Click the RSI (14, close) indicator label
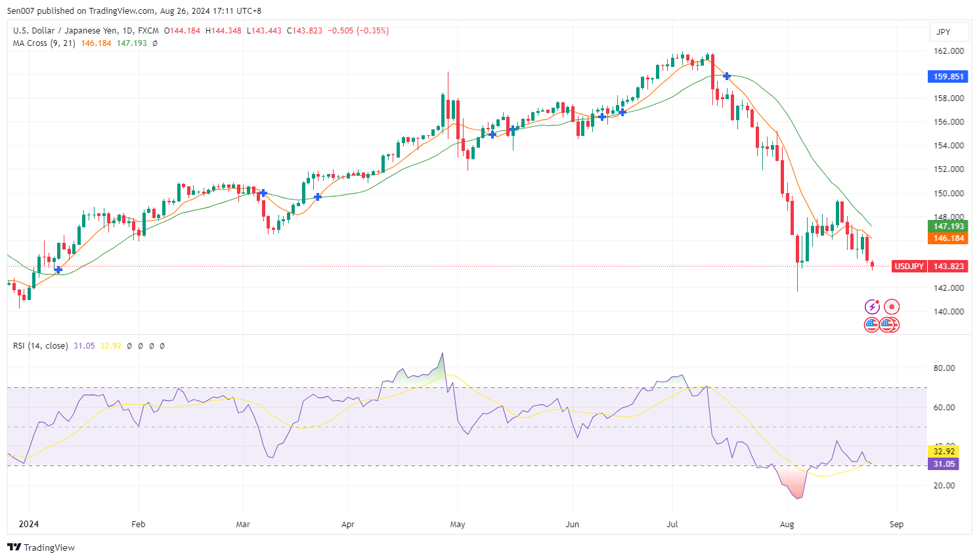This screenshot has height=560, width=979. click(x=40, y=345)
